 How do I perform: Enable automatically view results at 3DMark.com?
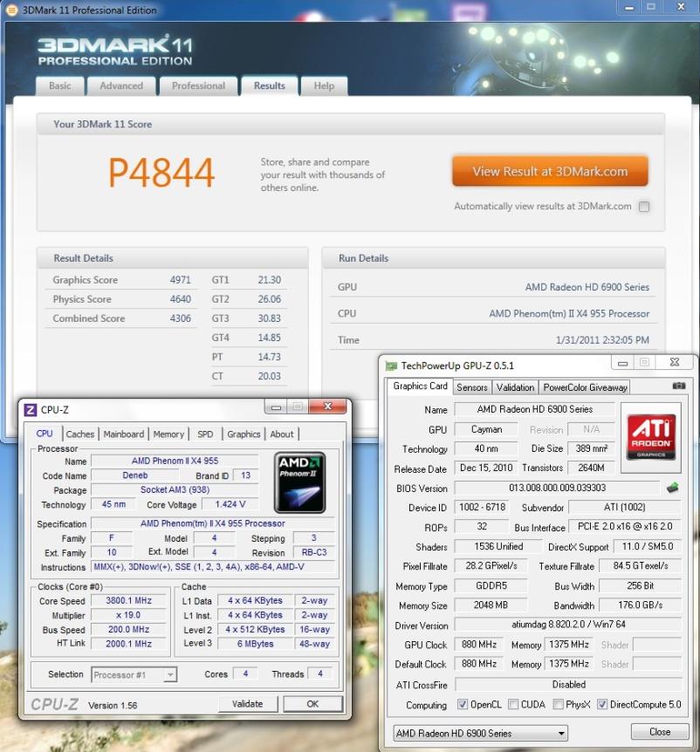tap(644, 207)
